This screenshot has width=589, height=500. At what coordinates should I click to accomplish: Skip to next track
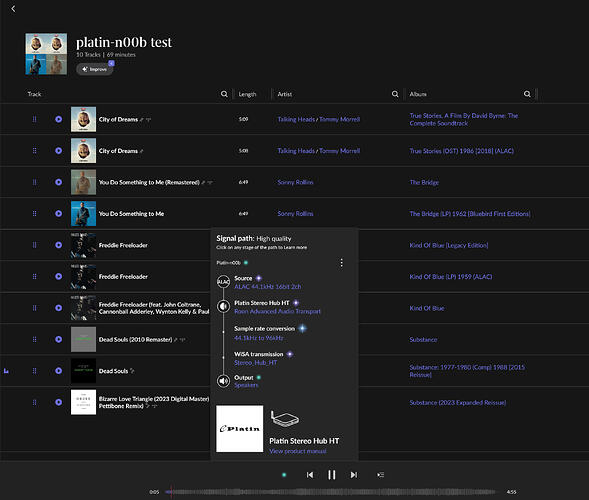(353, 475)
